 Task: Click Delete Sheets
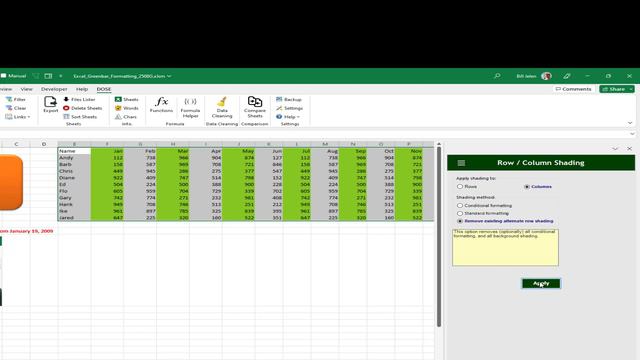pos(82,108)
